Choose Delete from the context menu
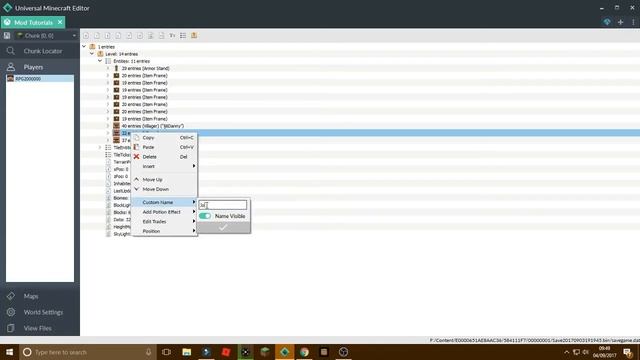Image resolution: width=640 pixels, height=360 pixels. click(x=164, y=157)
